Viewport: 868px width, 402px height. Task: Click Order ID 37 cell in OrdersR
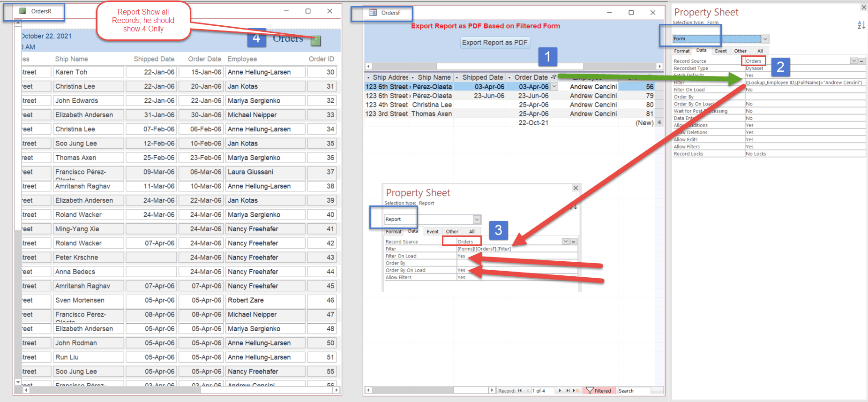tap(322, 172)
